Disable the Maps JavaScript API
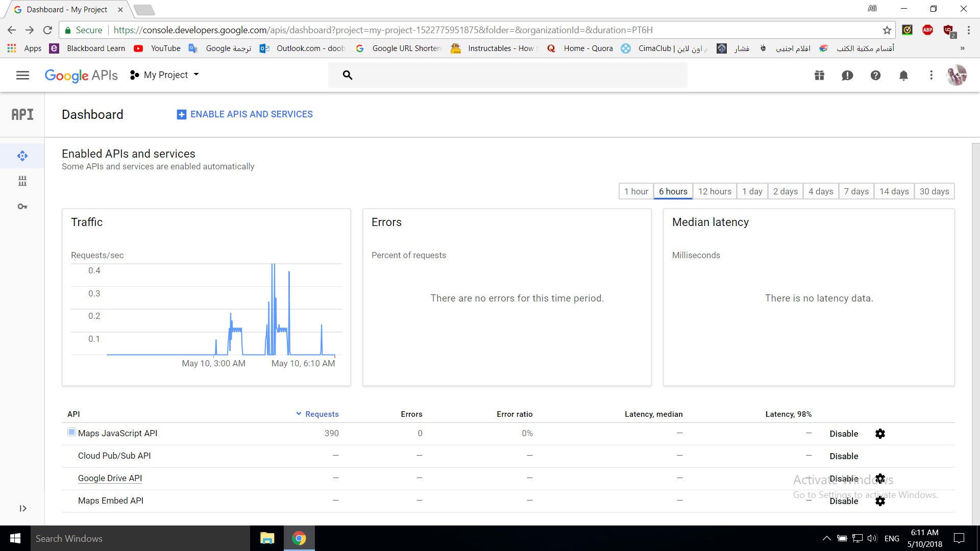 [x=844, y=434]
